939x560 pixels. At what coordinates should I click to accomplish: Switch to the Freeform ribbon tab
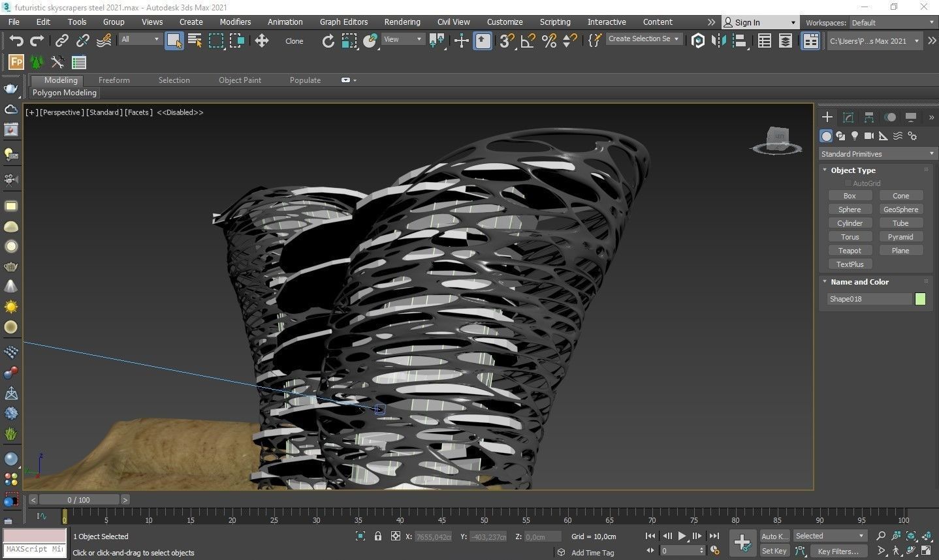(x=114, y=80)
